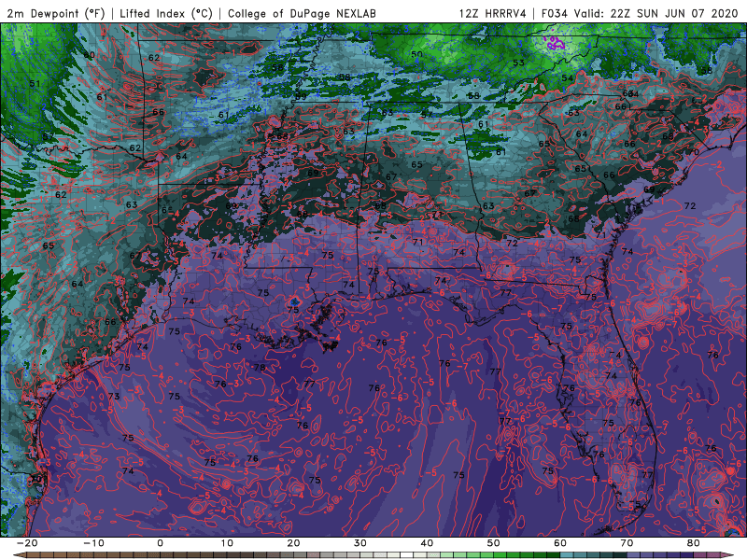This screenshot has height=560, width=747.
Task: Click the magenta contour in the light green area
Action: 556,43
